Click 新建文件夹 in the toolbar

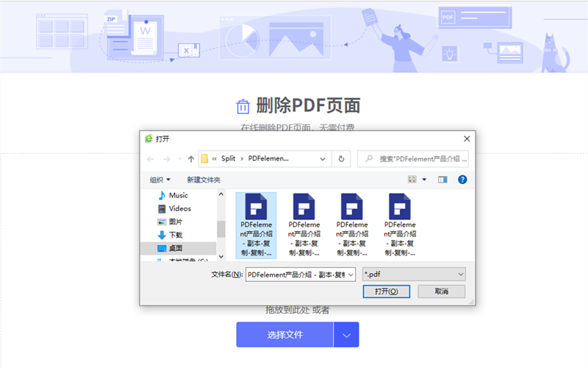[x=204, y=180]
